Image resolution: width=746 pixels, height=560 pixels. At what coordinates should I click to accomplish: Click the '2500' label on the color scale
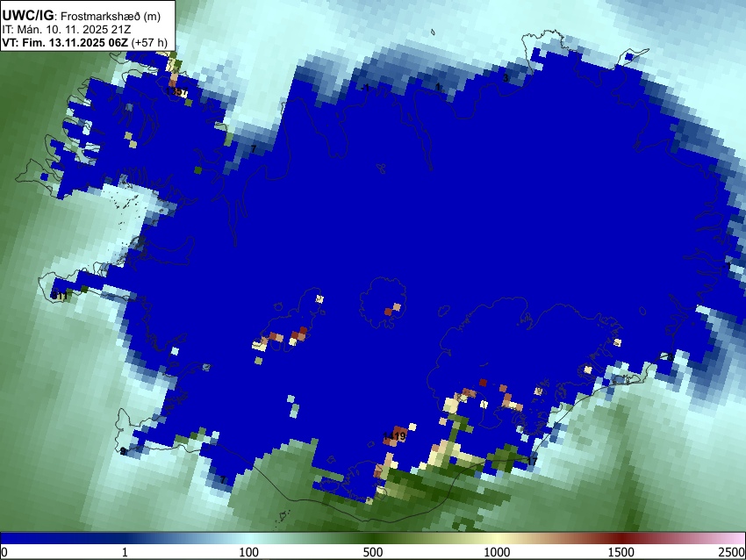(732, 552)
